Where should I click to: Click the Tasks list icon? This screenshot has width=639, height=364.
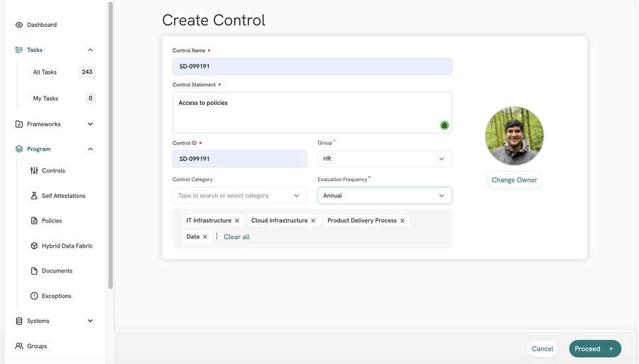tap(18, 50)
